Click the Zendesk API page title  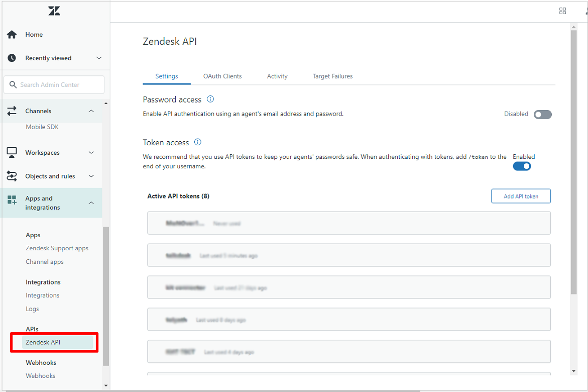(x=170, y=41)
